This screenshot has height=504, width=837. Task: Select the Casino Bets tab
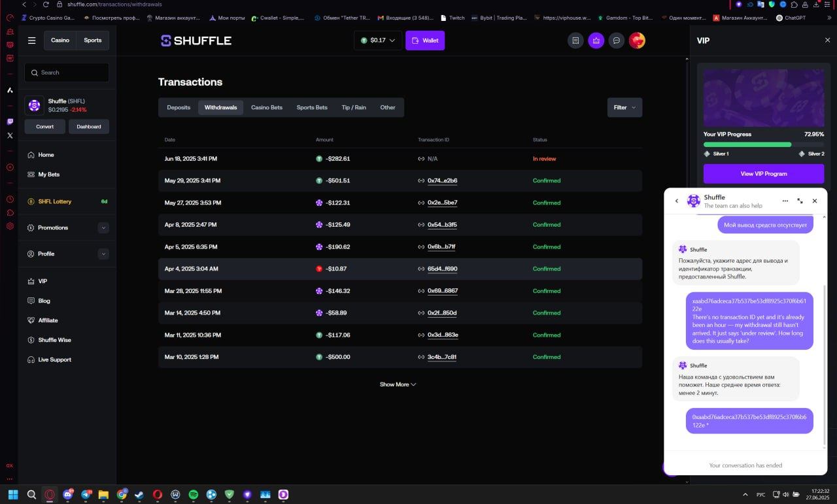tap(267, 107)
